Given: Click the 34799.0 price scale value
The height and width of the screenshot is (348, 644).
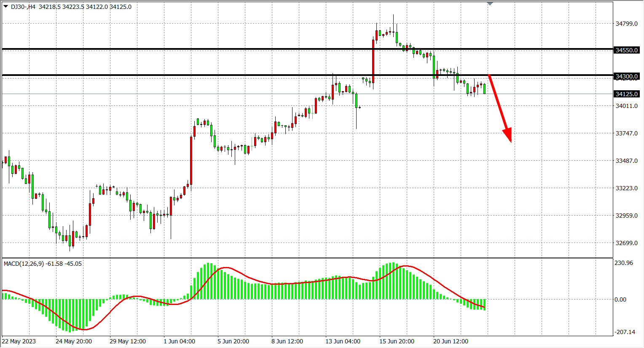Looking at the screenshot, I should tap(627, 24).
